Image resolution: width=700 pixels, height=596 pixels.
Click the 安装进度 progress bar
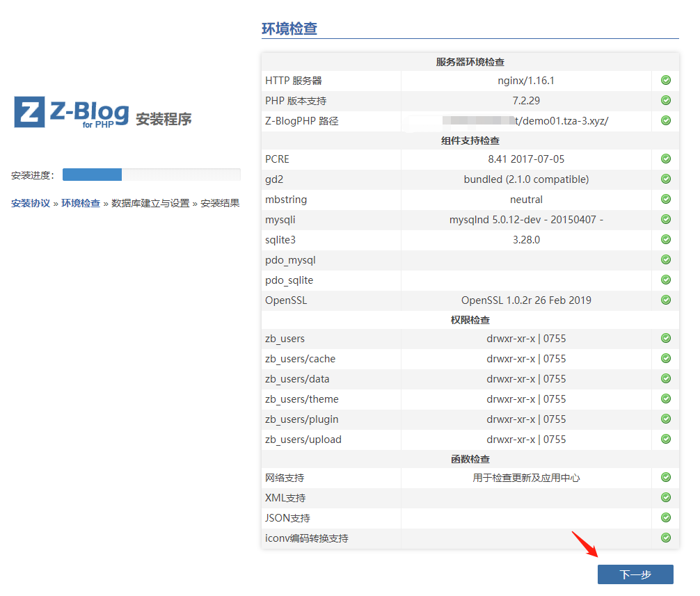click(151, 175)
